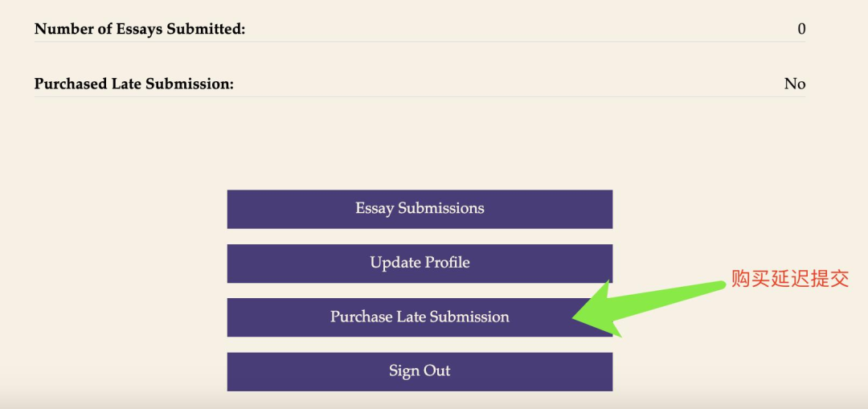
Task: Select Purchase Late Submission button
Action: click(420, 317)
